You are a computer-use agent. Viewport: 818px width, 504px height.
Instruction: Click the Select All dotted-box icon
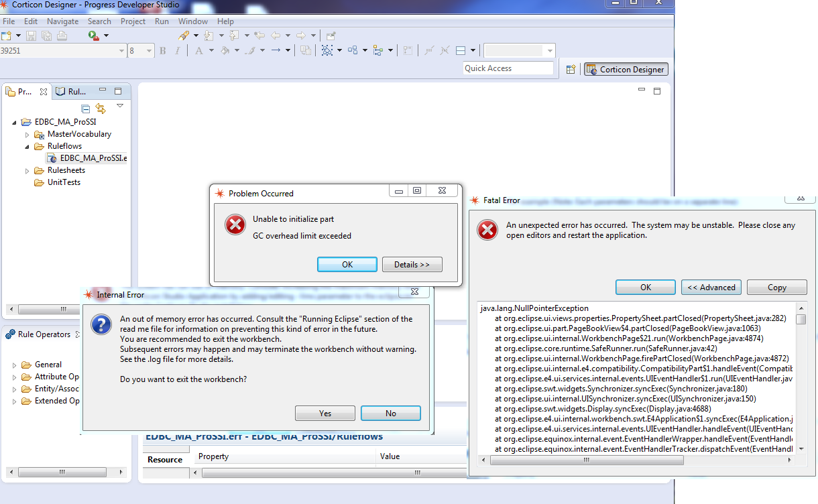point(327,51)
